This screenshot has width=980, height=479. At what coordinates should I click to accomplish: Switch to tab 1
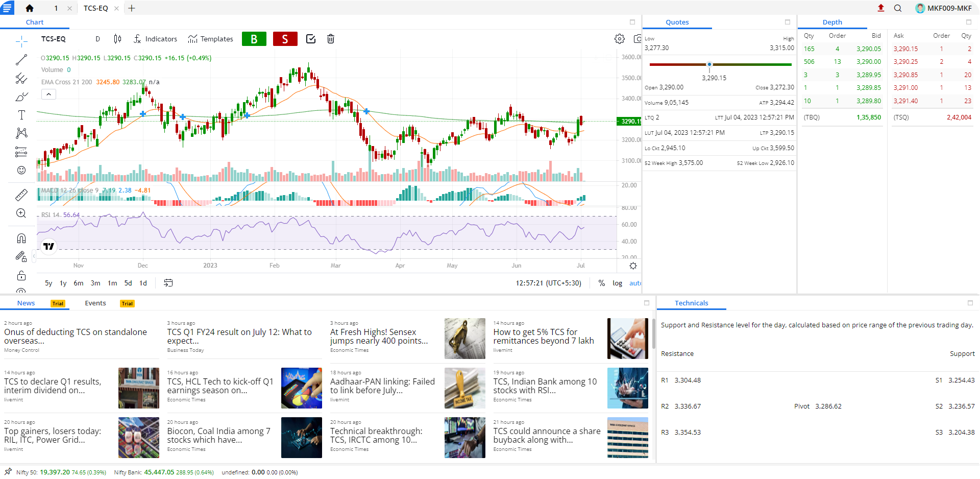click(56, 8)
